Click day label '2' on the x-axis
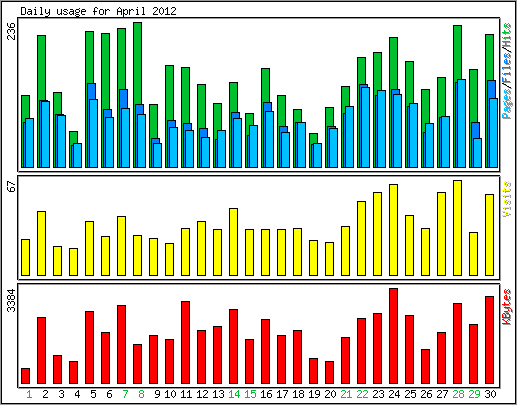This screenshot has height=405, width=517. coord(45,395)
